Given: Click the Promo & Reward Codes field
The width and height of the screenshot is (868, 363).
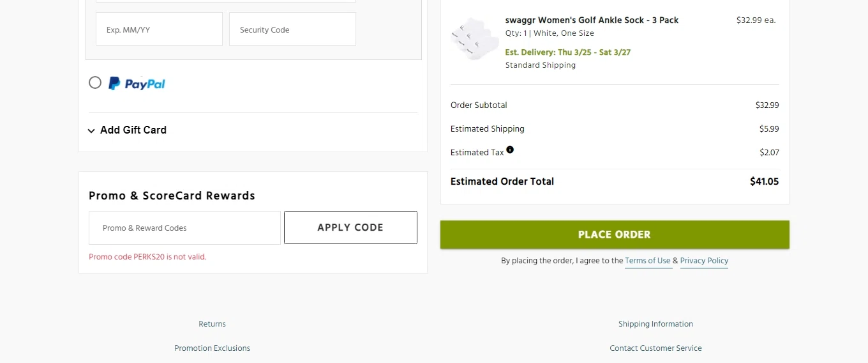Looking at the screenshot, I should pyautogui.click(x=184, y=228).
